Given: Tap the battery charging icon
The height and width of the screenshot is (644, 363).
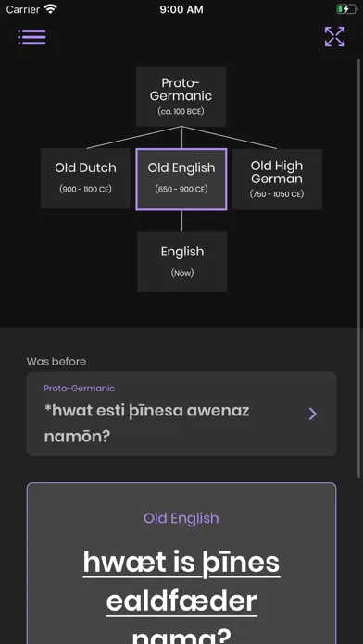Looking at the screenshot, I should click(346, 9).
